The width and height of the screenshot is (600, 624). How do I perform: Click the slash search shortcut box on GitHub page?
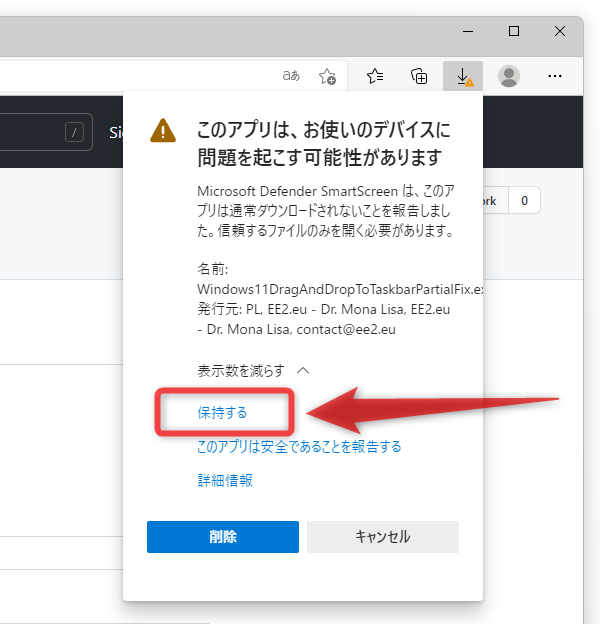[x=74, y=132]
